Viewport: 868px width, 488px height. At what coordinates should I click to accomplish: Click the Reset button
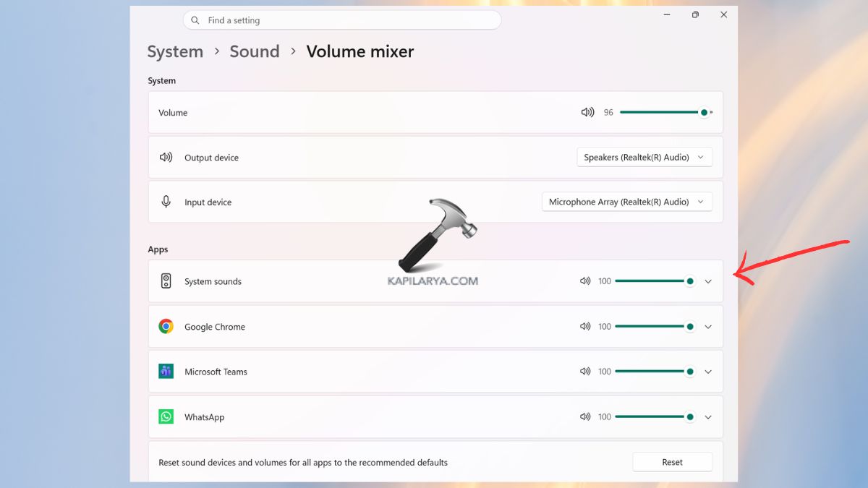click(x=672, y=462)
